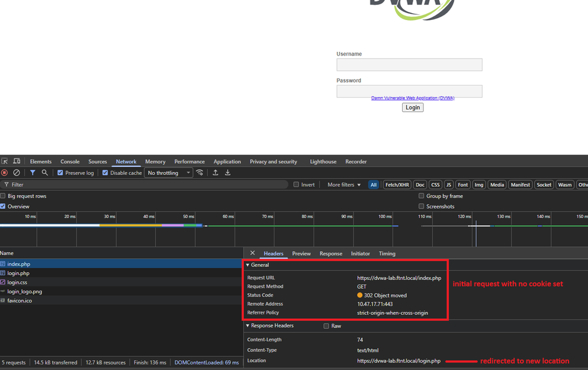This screenshot has width=588, height=370.
Task: Stop recording network log
Action: tap(4, 173)
